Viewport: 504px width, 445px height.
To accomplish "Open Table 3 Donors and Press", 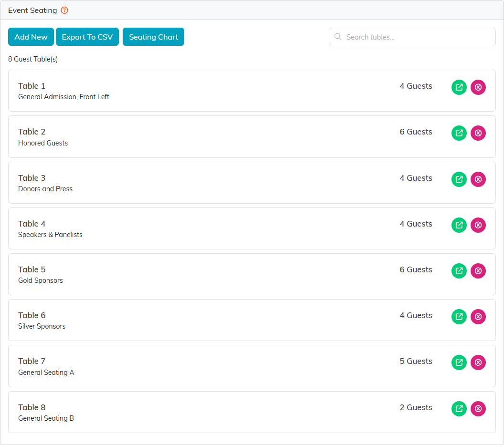I will click(x=459, y=179).
